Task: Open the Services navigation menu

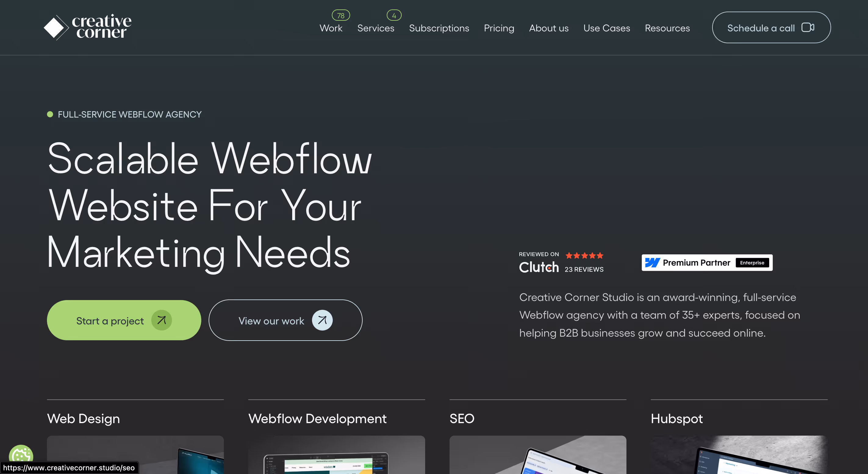Action: click(375, 28)
